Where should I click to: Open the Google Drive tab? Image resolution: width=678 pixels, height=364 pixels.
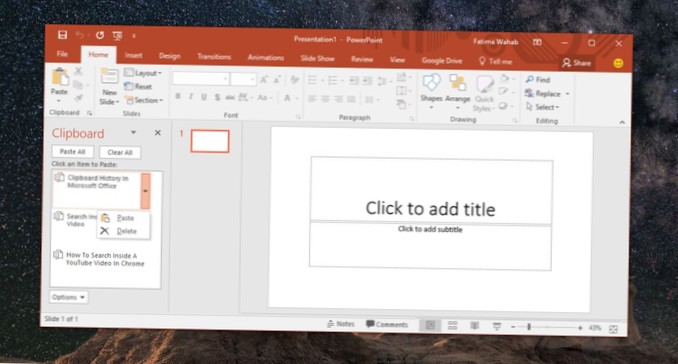(442, 61)
